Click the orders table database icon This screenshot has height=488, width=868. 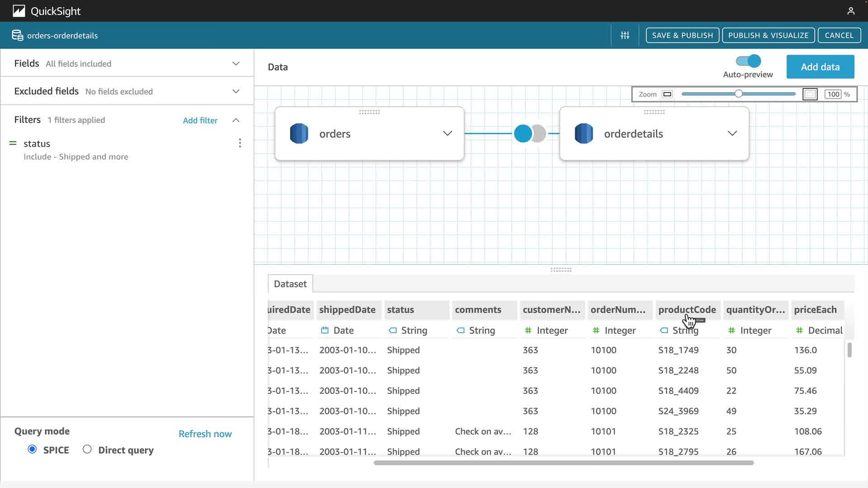click(299, 134)
